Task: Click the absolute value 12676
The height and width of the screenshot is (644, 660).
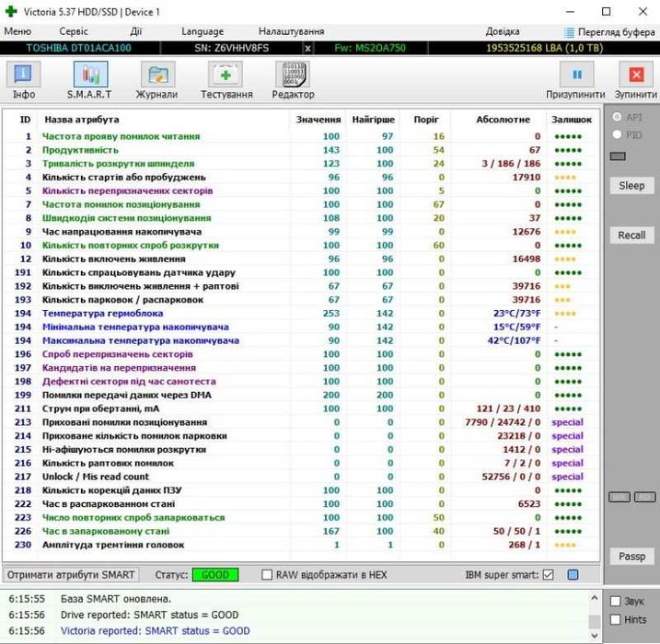Action: pos(527,231)
